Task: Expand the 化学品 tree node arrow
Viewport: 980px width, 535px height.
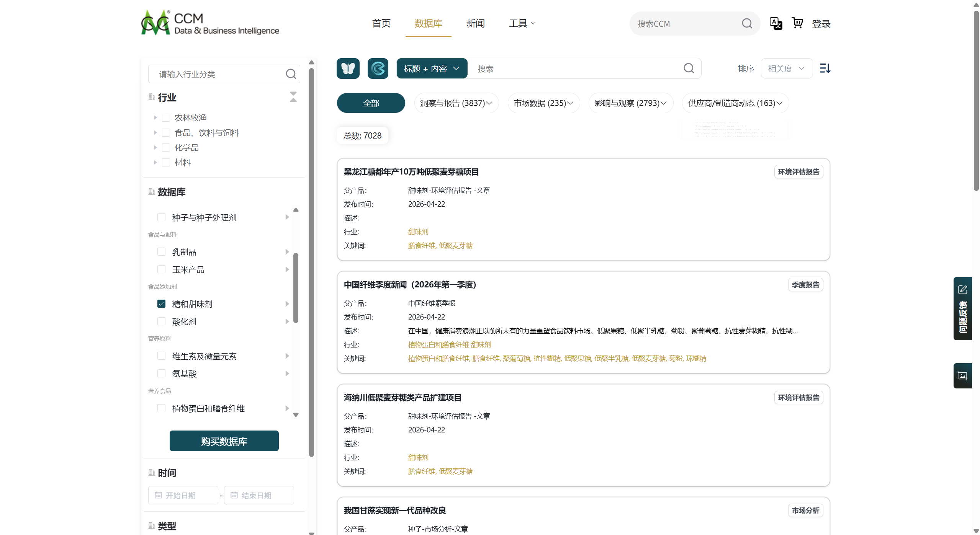Action: pyautogui.click(x=155, y=147)
